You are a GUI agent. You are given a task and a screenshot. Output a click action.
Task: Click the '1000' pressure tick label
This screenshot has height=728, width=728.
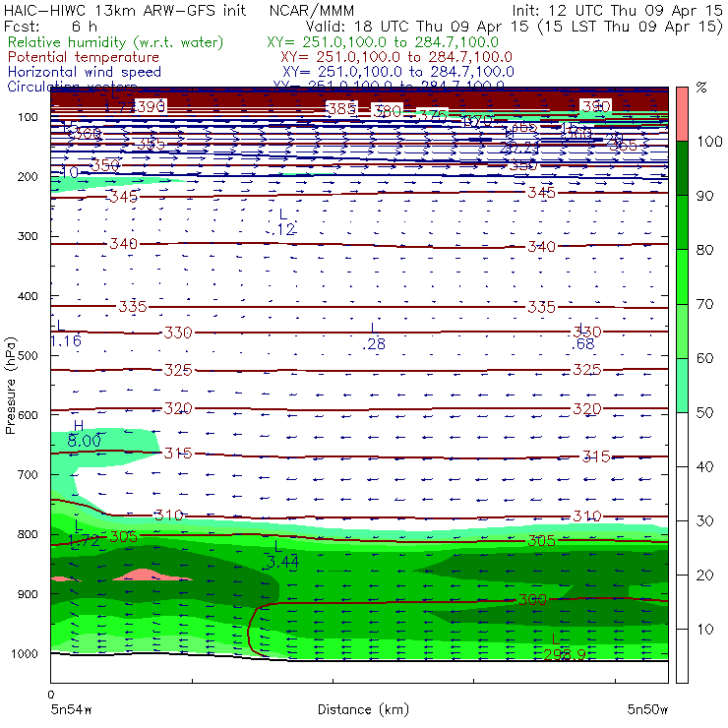(x=24, y=653)
